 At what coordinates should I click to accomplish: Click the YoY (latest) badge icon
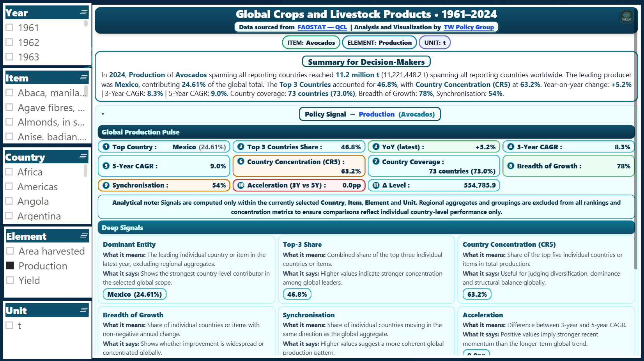click(375, 147)
